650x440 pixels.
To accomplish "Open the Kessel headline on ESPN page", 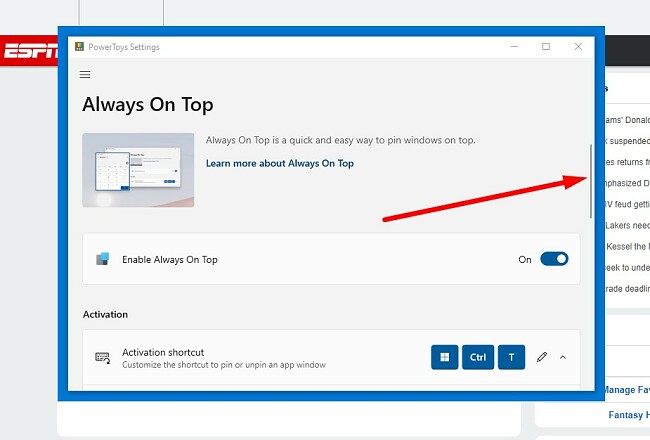I will tap(628, 246).
